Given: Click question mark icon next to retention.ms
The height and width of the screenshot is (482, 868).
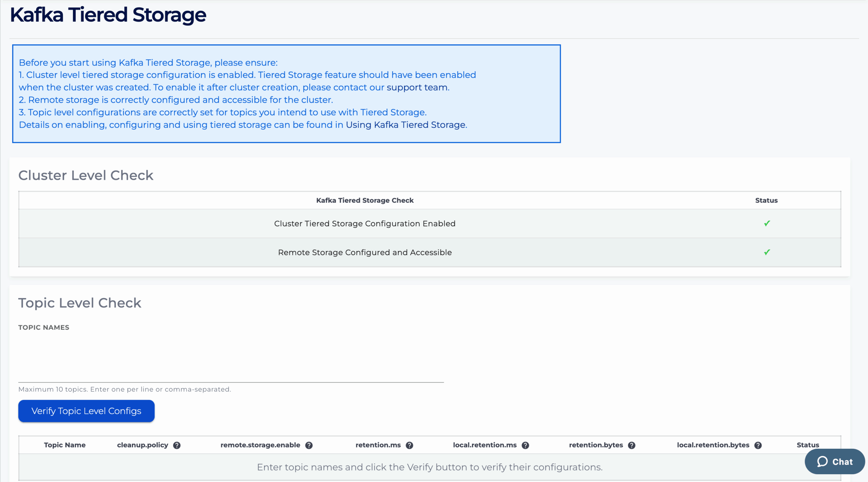Looking at the screenshot, I should click(409, 445).
